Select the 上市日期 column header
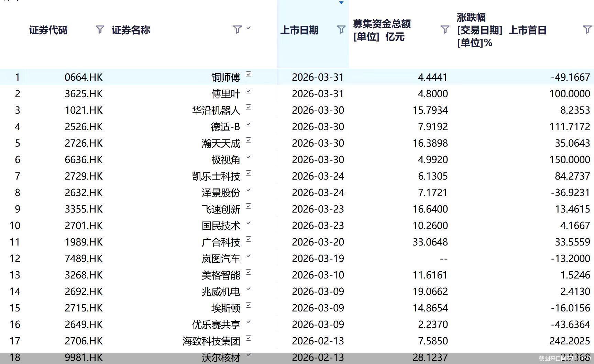The image size is (594, 364). point(300,30)
